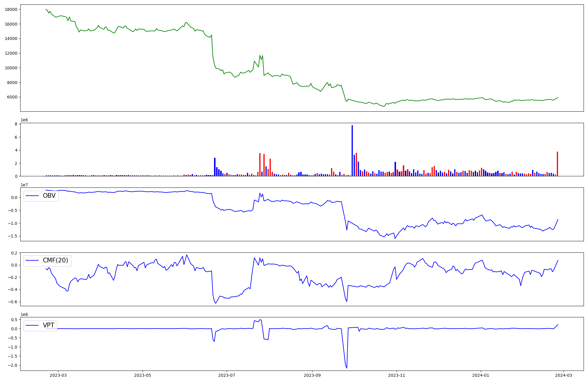588x382 pixels.
Task: Click the 6000 price axis label
Action: click(12, 97)
